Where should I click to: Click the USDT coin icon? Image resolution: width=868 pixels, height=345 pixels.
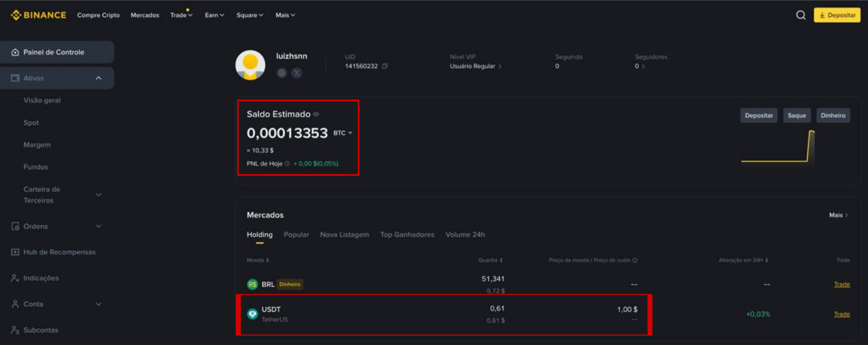tap(252, 314)
